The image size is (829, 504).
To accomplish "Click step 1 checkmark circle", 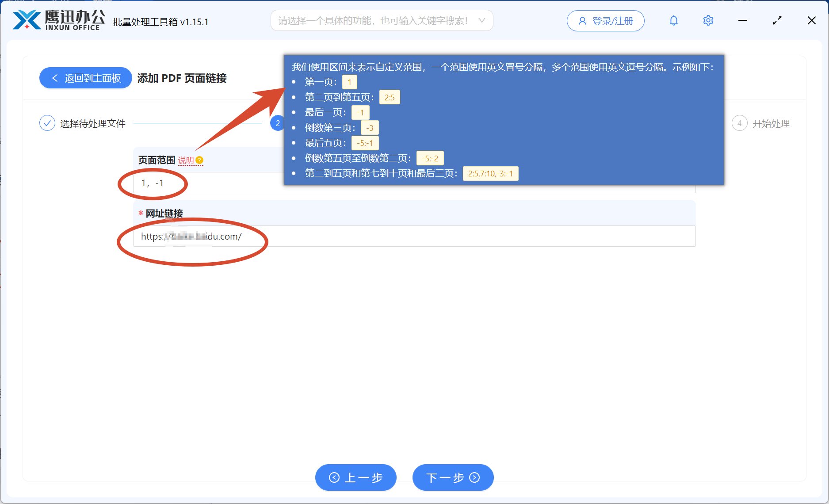I will coord(47,123).
